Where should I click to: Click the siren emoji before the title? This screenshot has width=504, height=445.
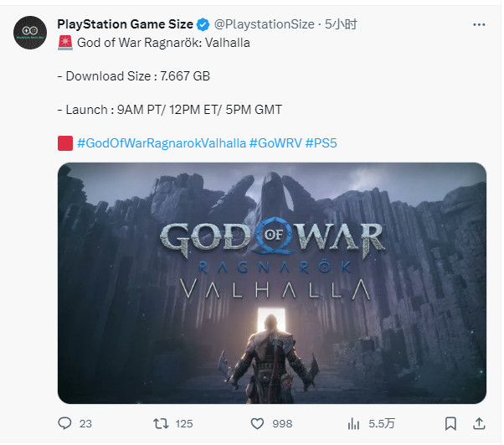(x=64, y=42)
